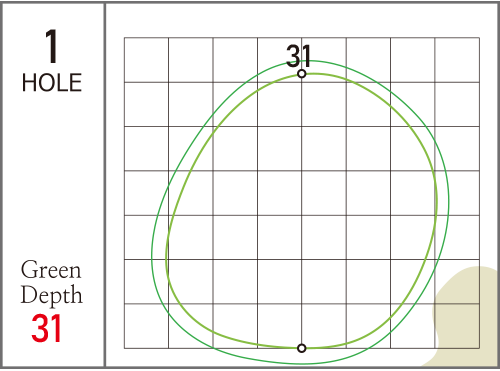Click the word Green in the left panel
Image resolution: width=500 pixels, height=371 pixels.
[x=51, y=270]
